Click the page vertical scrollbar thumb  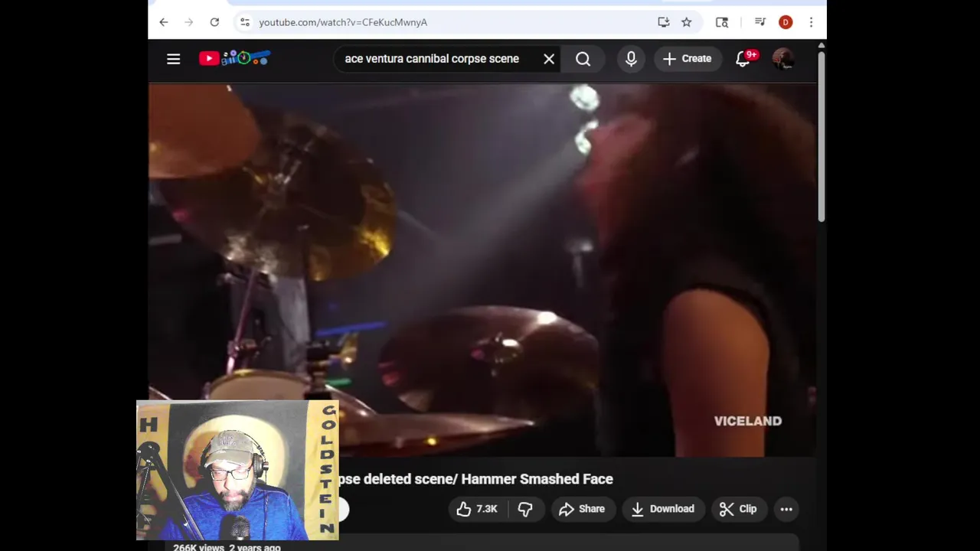(822, 138)
